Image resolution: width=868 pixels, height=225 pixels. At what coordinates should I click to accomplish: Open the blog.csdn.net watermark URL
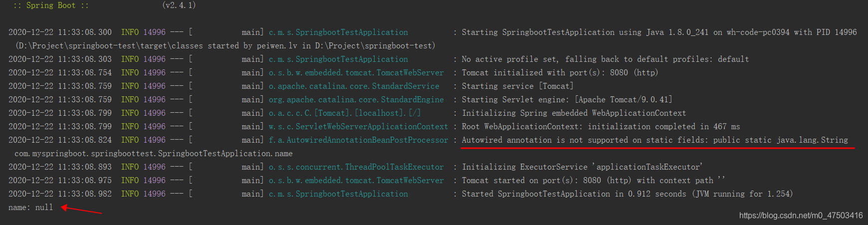pos(801,216)
